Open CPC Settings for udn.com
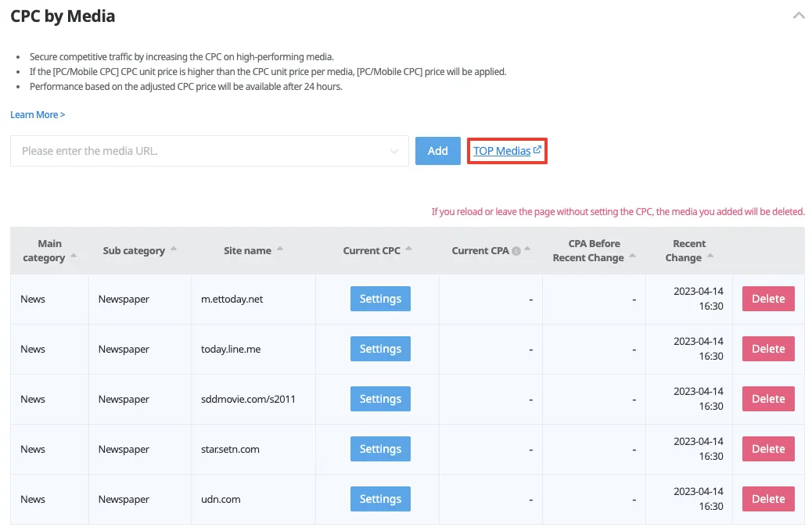The width and height of the screenshot is (812, 531). (x=380, y=499)
